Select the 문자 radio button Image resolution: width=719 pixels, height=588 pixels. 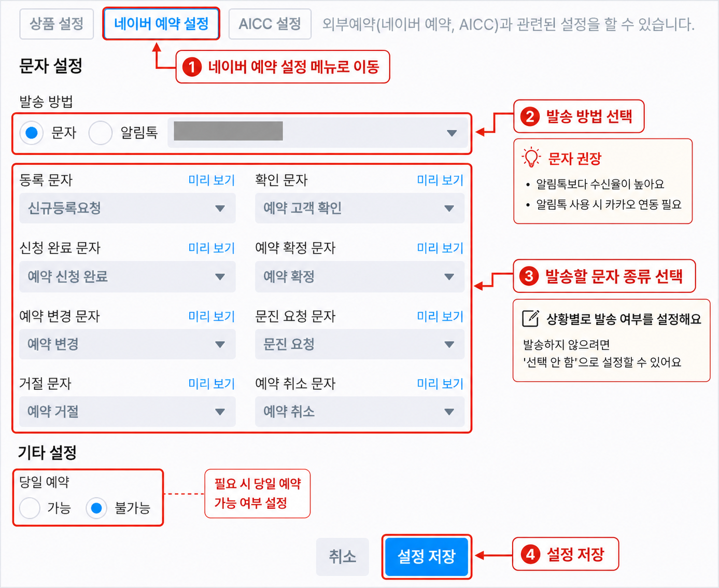click(x=32, y=133)
